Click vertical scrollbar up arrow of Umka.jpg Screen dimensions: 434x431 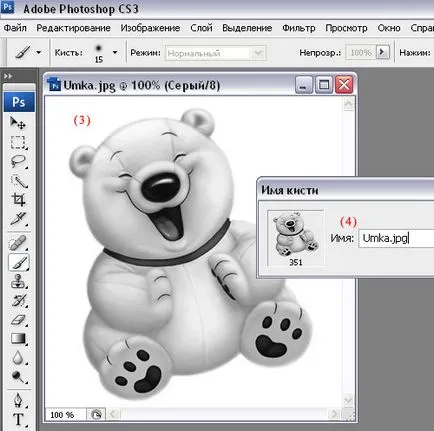(348, 105)
